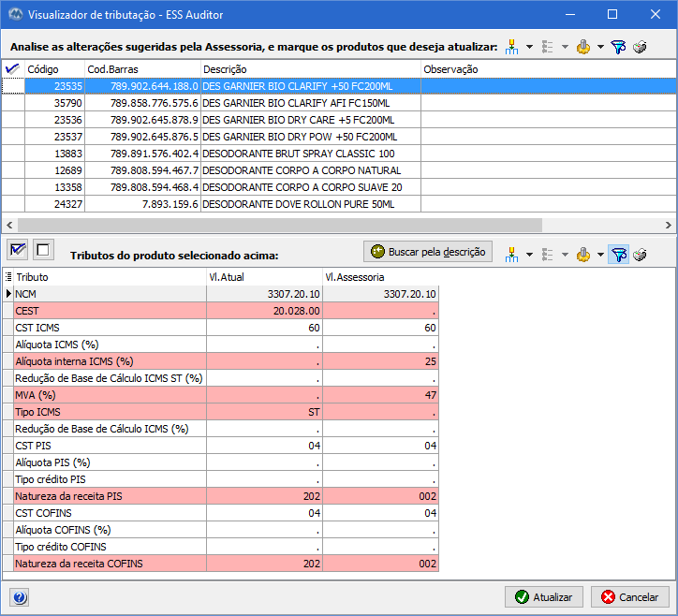Click the lower toolbar tree-structure icon
The height and width of the screenshot is (616, 678).
click(511, 255)
